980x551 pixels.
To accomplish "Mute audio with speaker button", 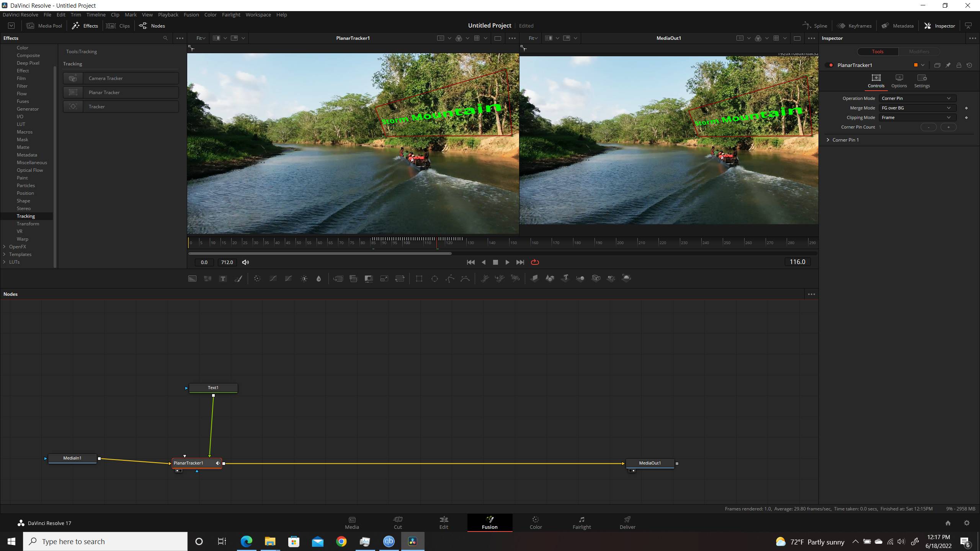I will click(x=245, y=262).
